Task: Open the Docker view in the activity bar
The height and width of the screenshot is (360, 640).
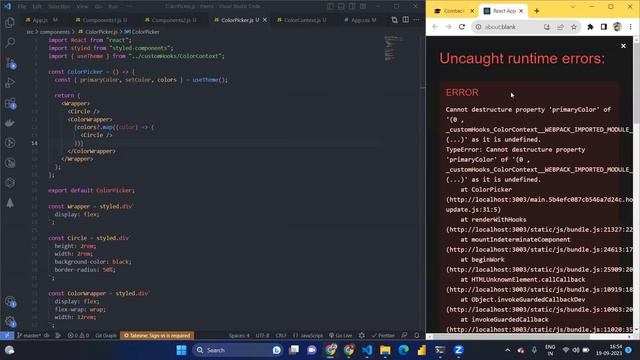Action: pyautogui.click(x=10, y=123)
